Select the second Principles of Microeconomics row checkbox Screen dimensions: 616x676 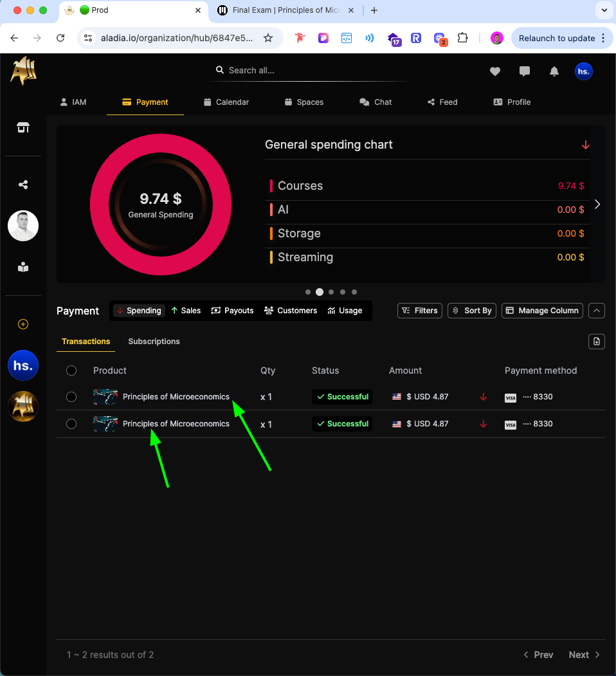(71, 424)
